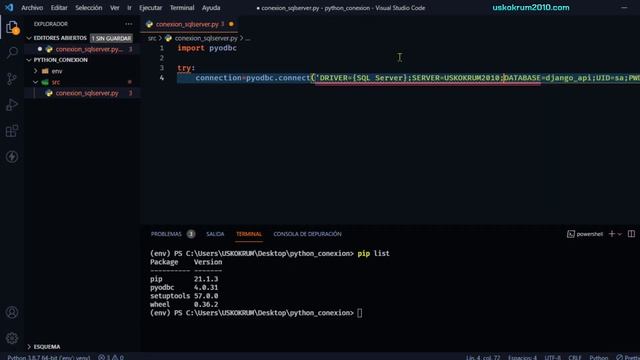This screenshot has height=360, width=640.
Task: Open the Ejecutar menu
Action: (150, 8)
